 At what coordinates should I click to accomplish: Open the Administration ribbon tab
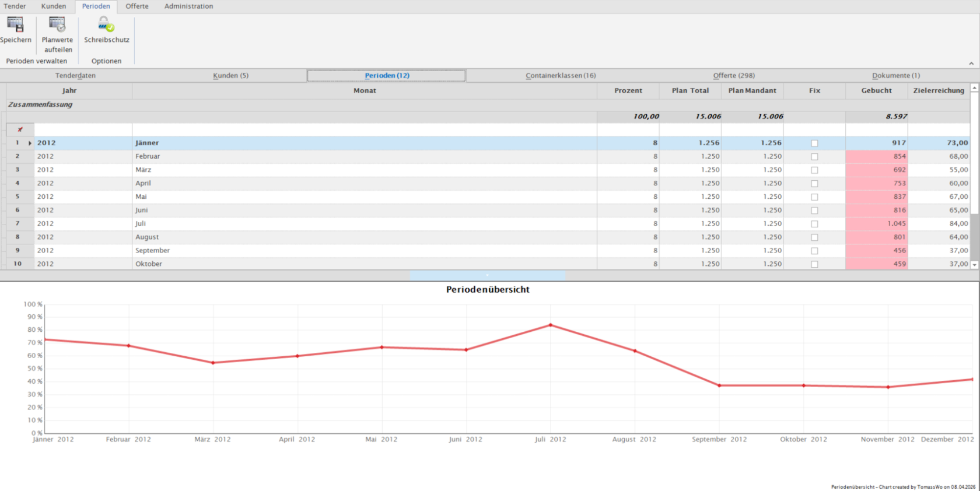coord(188,6)
